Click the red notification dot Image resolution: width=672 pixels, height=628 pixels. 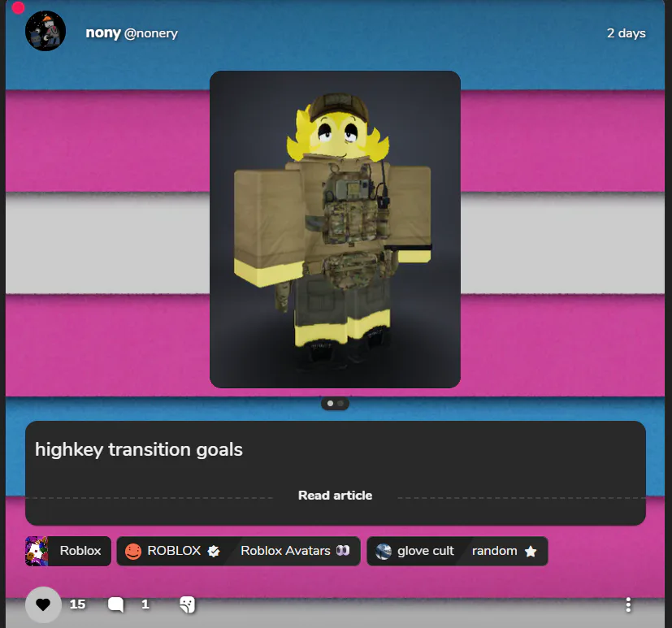[18, 7]
